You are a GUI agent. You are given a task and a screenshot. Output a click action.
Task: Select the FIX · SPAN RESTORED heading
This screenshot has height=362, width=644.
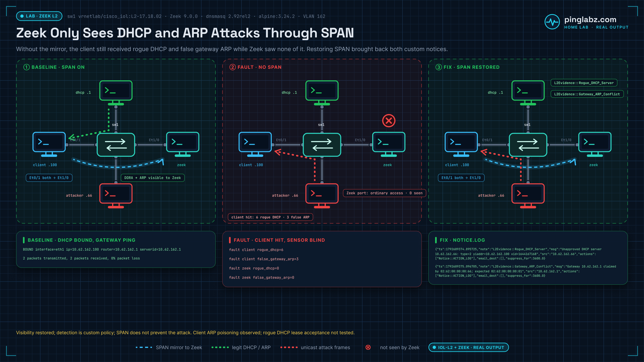click(x=468, y=67)
